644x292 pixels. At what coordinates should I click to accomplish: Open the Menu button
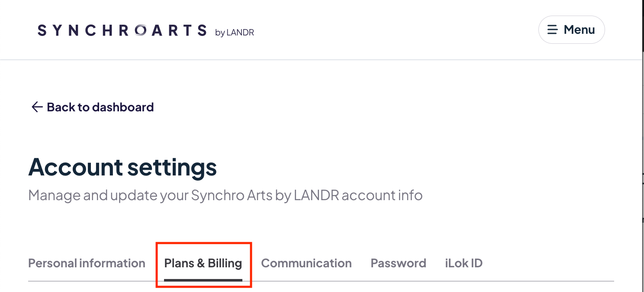click(x=571, y=30)
